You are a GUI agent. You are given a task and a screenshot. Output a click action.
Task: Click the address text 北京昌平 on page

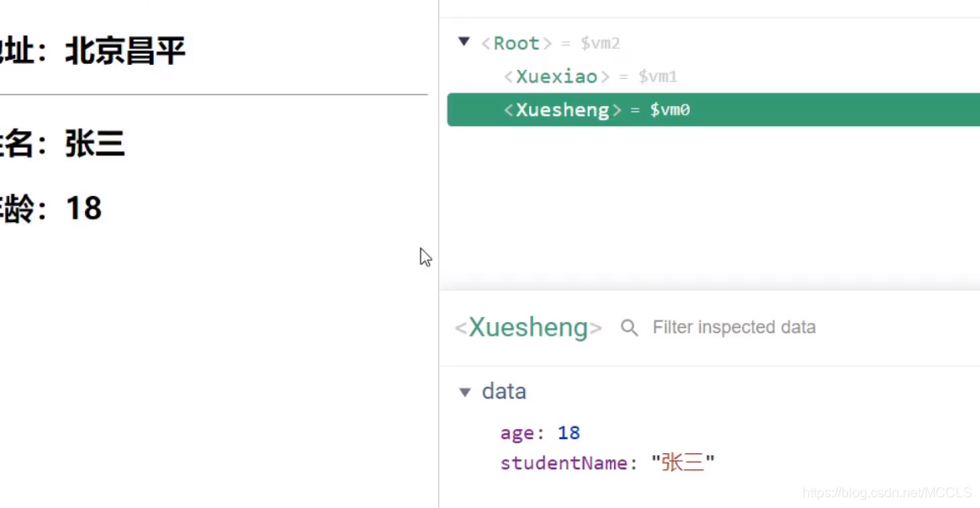click(x=124, y=52)
